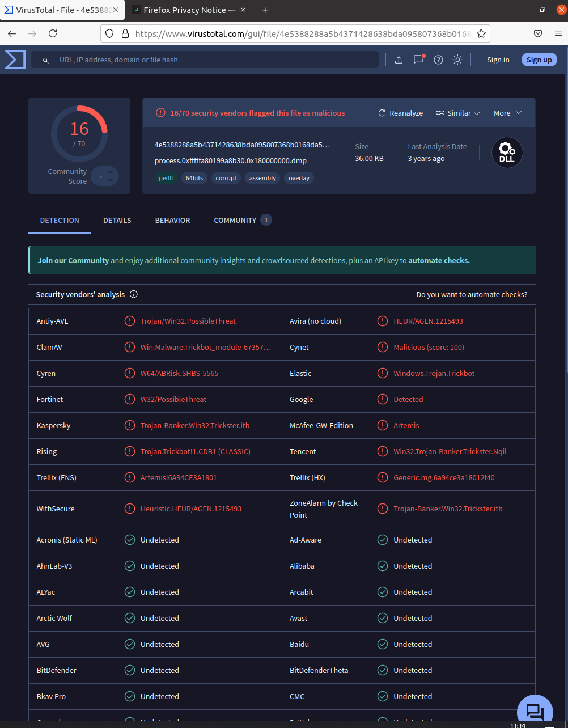The image size is (568, 728).
Task: Click Generic.mg.6a94ce3a18012f40 Trellix (HX) result
Action: [444, 477]
